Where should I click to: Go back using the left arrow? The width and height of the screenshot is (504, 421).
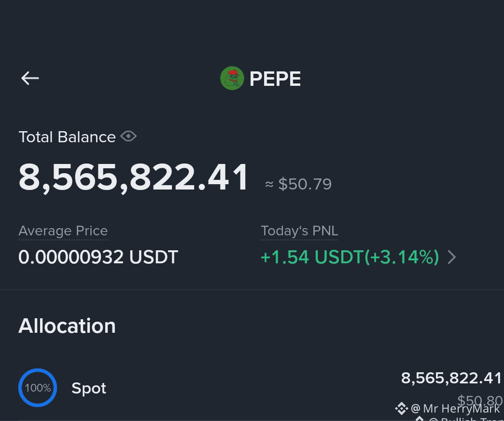(30, 78)
